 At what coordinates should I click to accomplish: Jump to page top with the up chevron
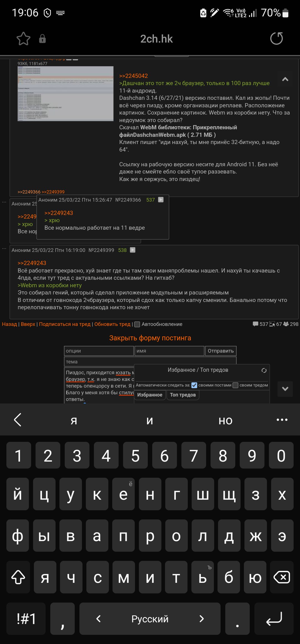(x=285, y=79)
